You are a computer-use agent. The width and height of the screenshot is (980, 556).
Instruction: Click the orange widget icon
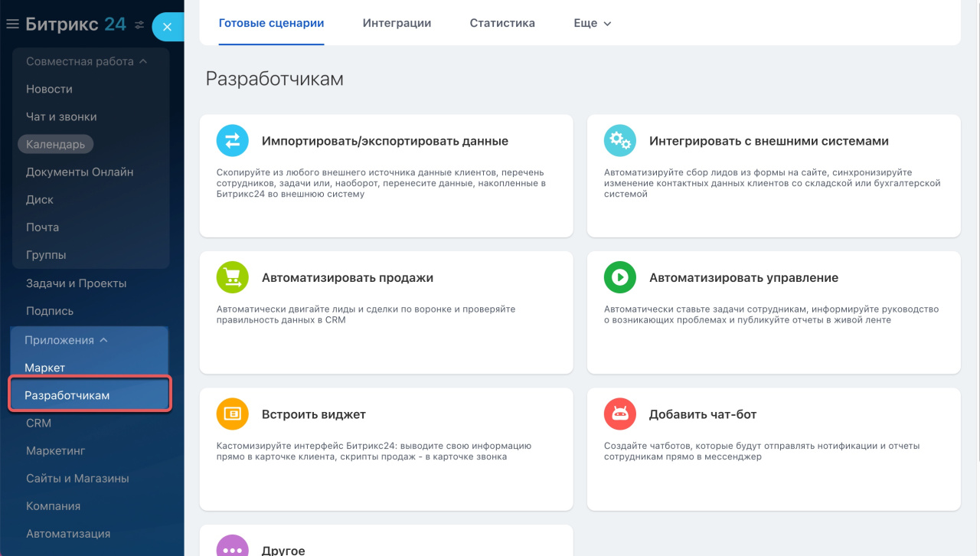(x=233, y=414)
